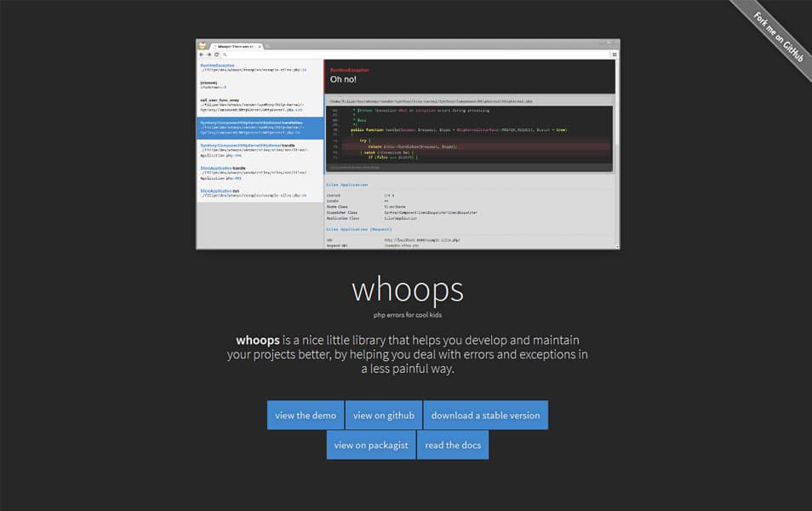Click the browser profile icon left of the tab
Viewport: 812px width, 511px height.
[203, 45]
